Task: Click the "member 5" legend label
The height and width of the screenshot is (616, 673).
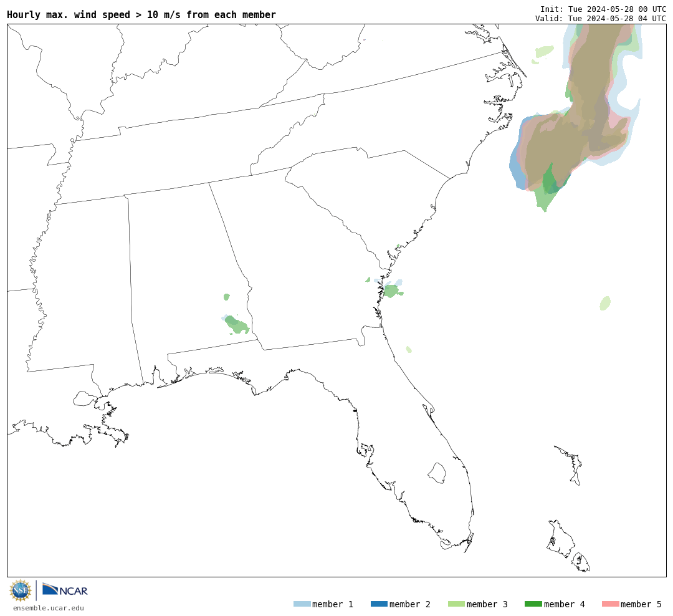Action: pyautogui.click(x=641, y=604)
